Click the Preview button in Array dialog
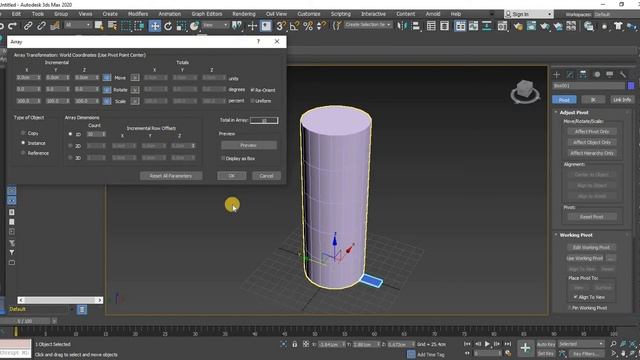640x360 pixels. tap(249, 145)
